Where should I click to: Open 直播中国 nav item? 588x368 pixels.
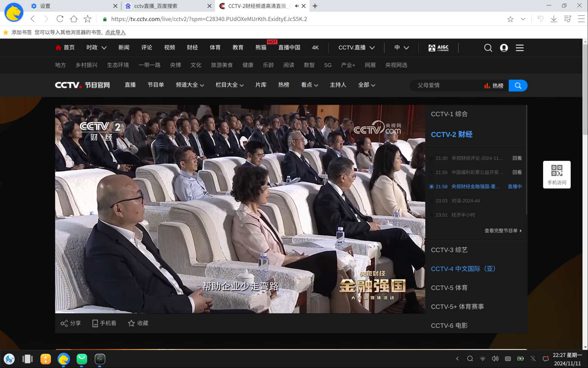pos(289,48)
